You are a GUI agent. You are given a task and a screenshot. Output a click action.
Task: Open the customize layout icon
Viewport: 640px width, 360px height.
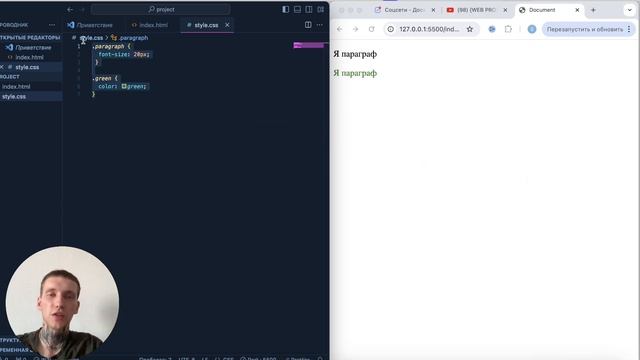321,9
